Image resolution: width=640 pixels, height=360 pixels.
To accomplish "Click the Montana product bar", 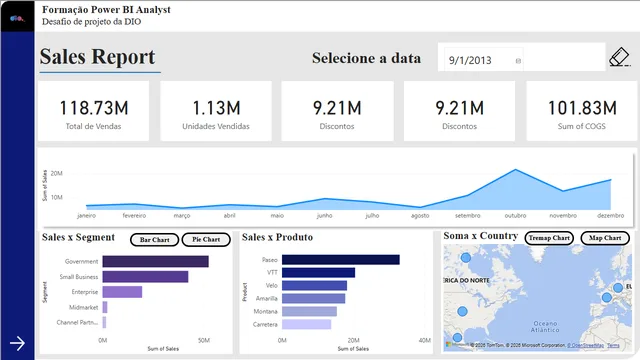I will [309, 311].
